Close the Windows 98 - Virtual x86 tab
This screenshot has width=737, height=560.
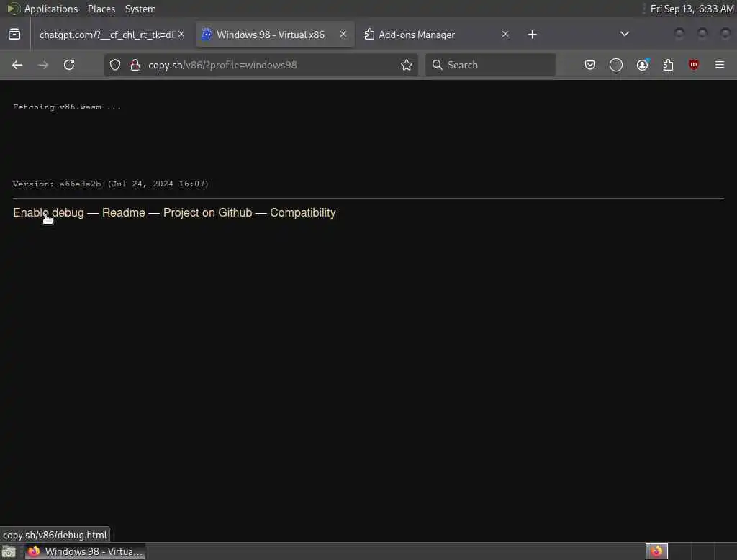point(343,35)
